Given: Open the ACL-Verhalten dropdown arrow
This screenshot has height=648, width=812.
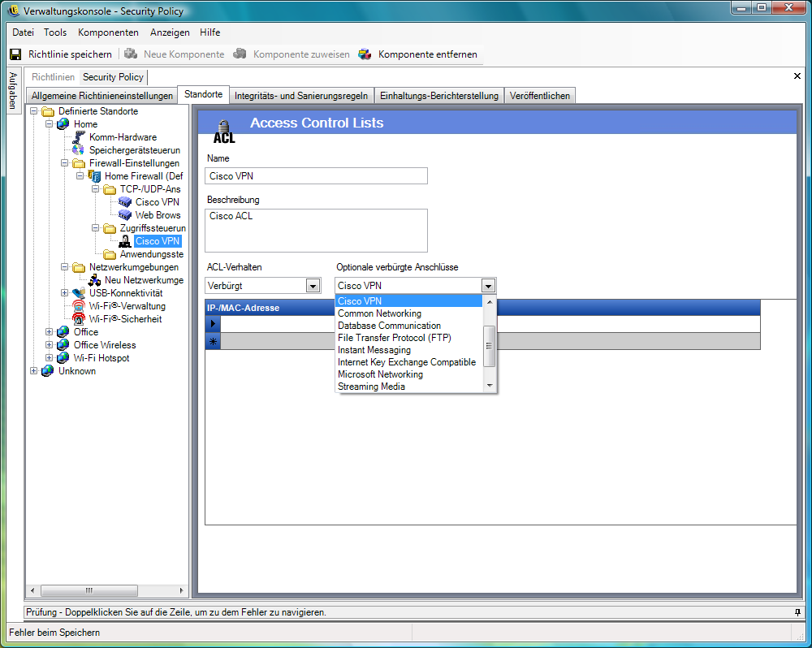Looking at the screenshot, I should (x=313, y=286).
